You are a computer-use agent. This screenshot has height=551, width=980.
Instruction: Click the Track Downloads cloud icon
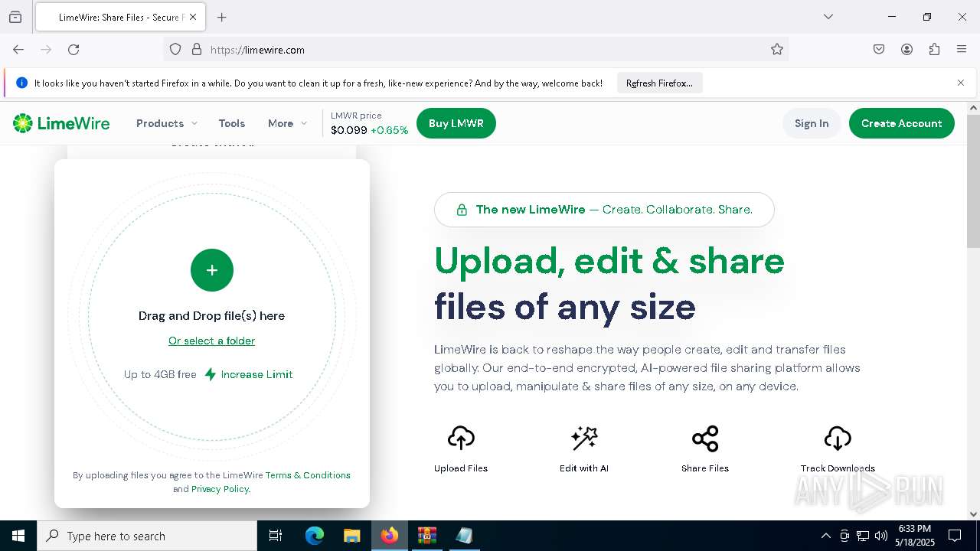click(x=838, y=439)
